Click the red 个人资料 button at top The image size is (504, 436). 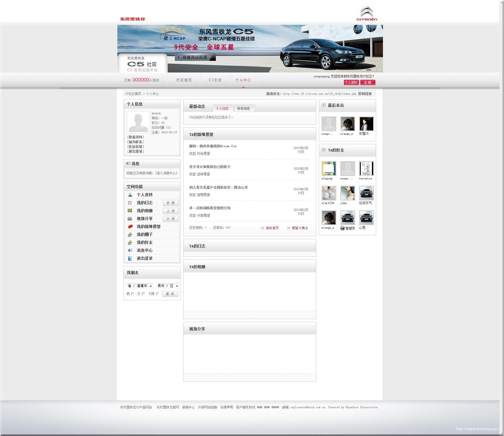(x=351, y=83)
